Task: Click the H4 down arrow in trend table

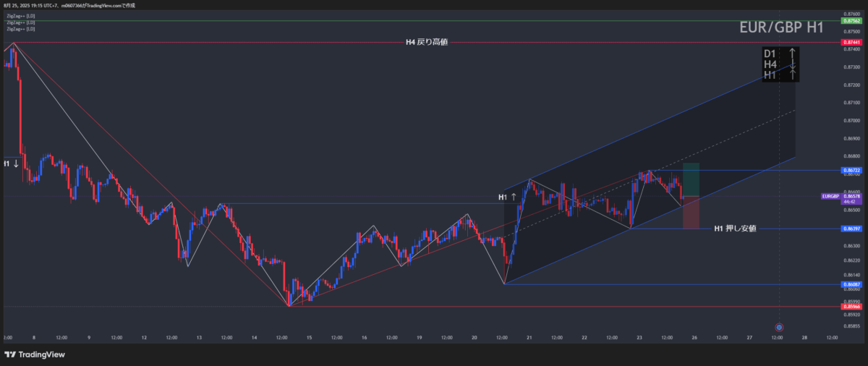Action: (793, 65)
